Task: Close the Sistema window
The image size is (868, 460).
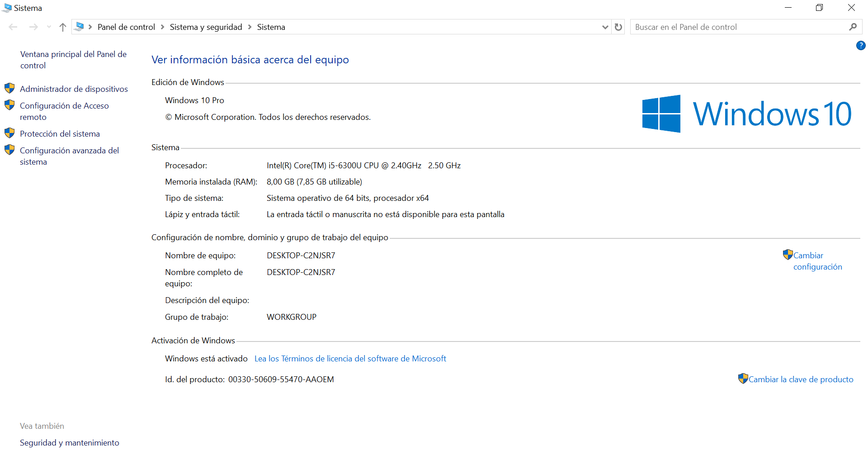Action: coord(851,8)
